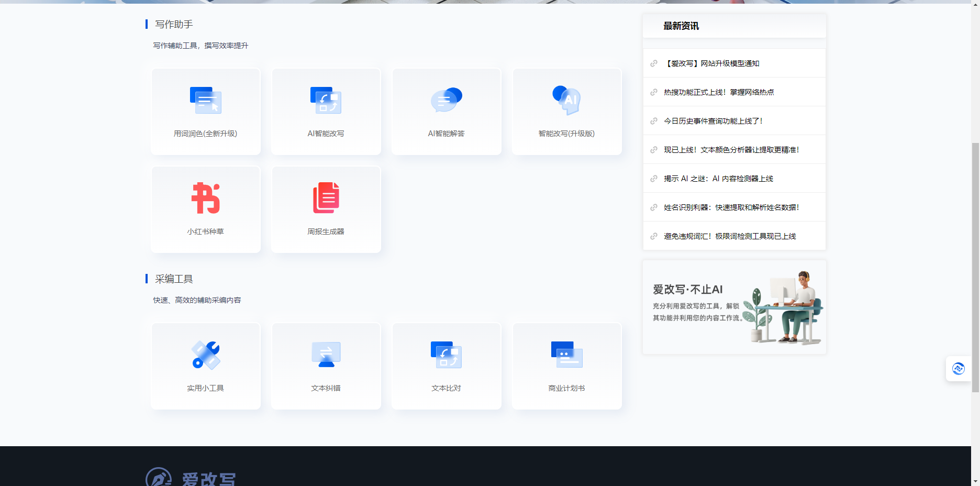The width and height of the screenshot is (980, 486).
Task: View the 文本颜色分析器 announcement
Action: click(x=732, y=149)
